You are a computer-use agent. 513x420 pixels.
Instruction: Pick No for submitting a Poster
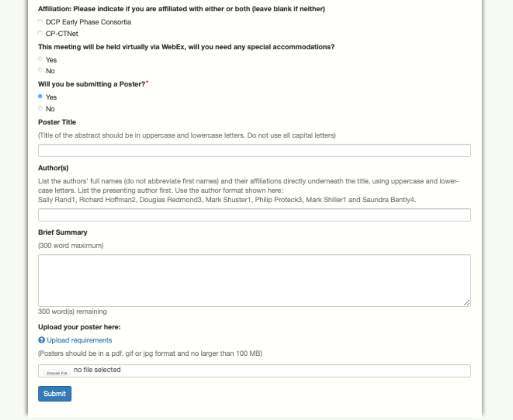(40, 108)
